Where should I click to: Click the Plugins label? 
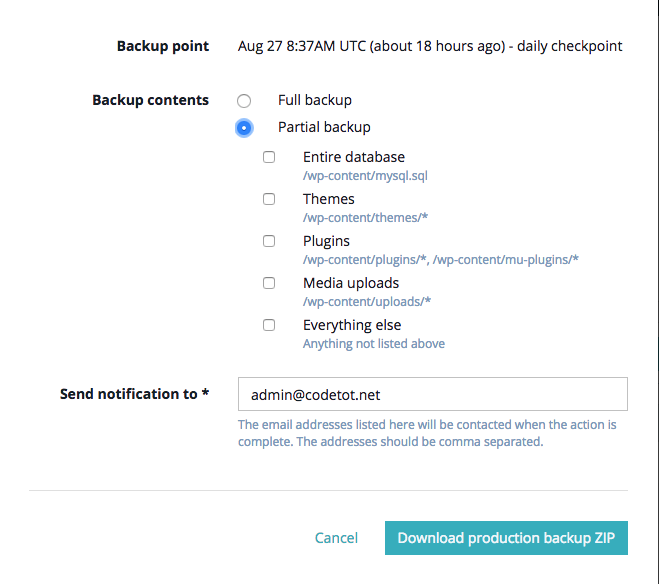pyautogui.click(x=326, y=241)
